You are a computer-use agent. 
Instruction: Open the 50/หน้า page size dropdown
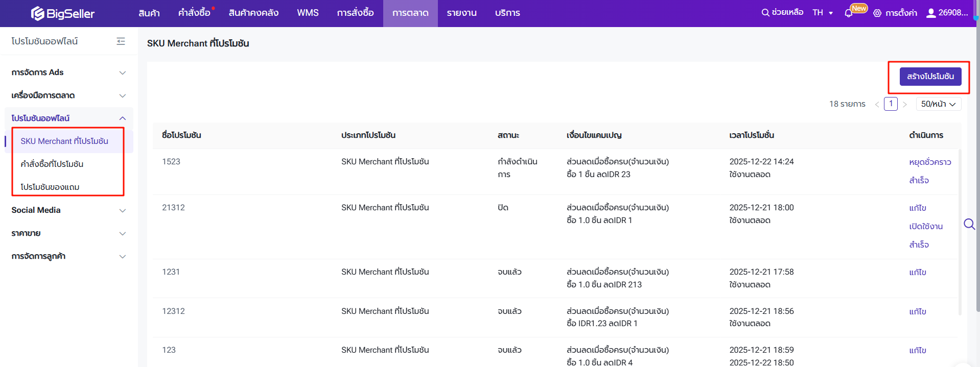938,104
